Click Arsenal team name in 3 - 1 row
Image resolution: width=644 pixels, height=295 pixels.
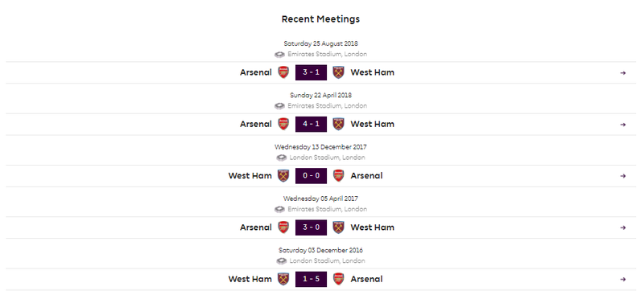click(x=256, y=72)
